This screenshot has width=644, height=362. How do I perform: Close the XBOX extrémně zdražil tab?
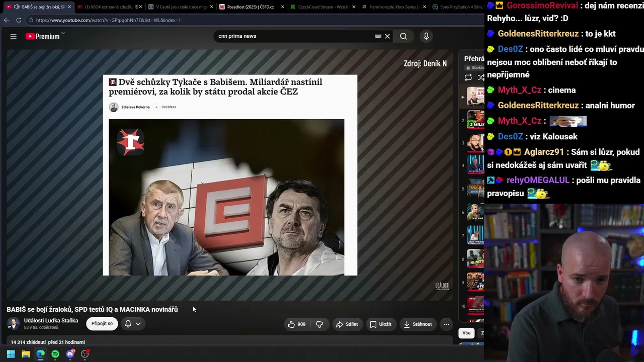pyautogui.click(x=140, y=7)
